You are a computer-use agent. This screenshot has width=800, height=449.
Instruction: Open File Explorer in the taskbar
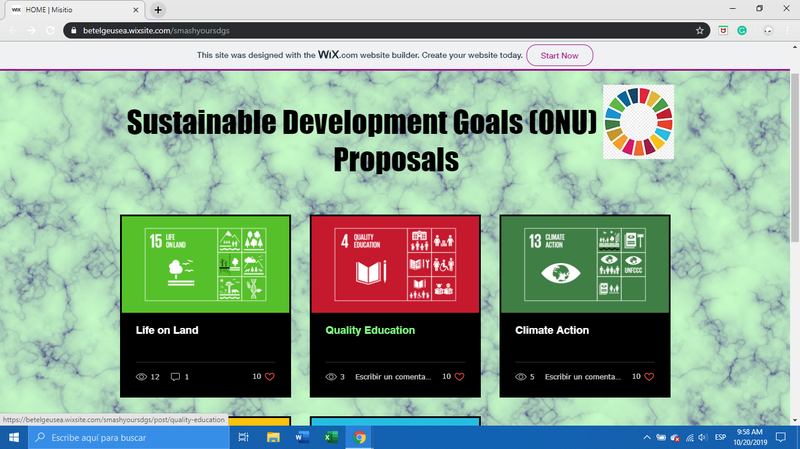(272, 438)
